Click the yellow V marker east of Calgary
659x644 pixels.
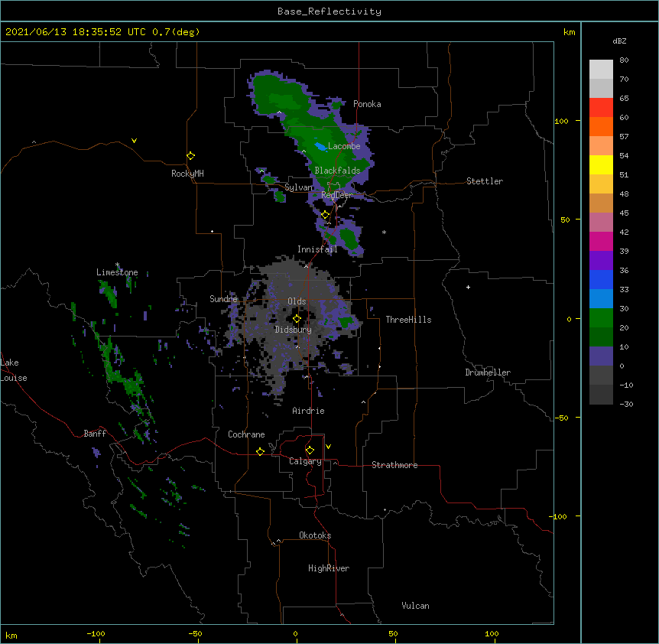point(328,447)
